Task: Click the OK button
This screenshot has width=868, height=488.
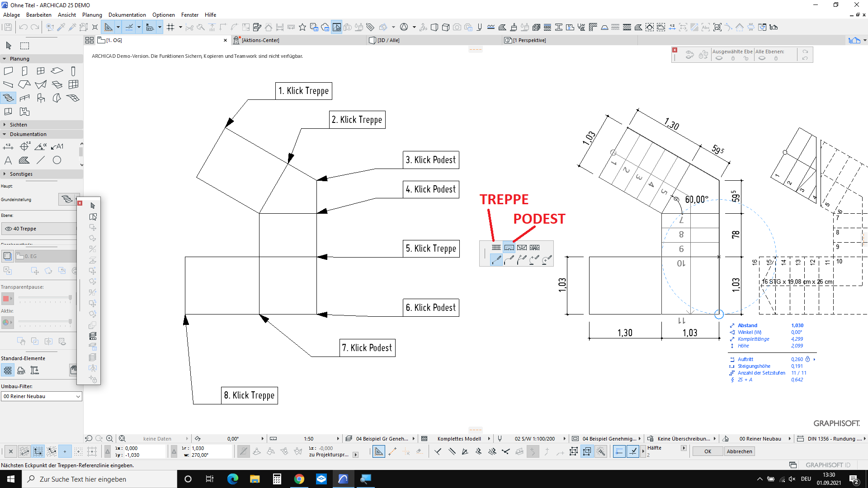Action: (x=708, y=451)
